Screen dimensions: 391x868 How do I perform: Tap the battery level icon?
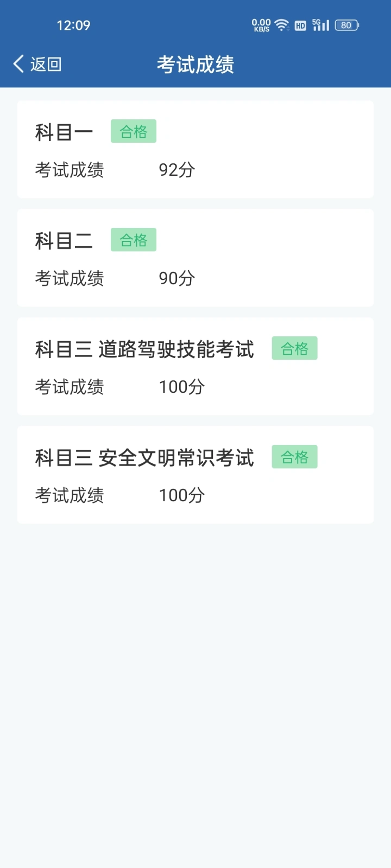tap(346, 25)
